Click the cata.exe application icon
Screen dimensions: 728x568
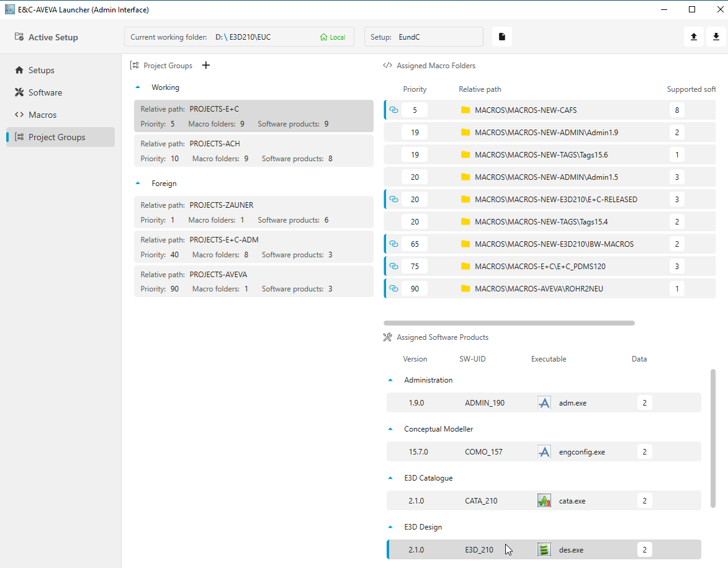click(544, 500)
